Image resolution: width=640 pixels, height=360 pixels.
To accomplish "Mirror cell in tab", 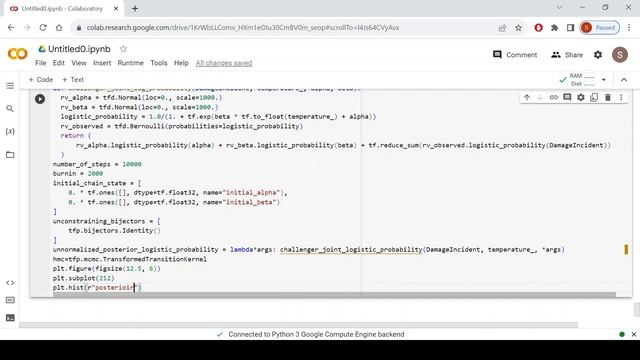I will coord(594,98).
